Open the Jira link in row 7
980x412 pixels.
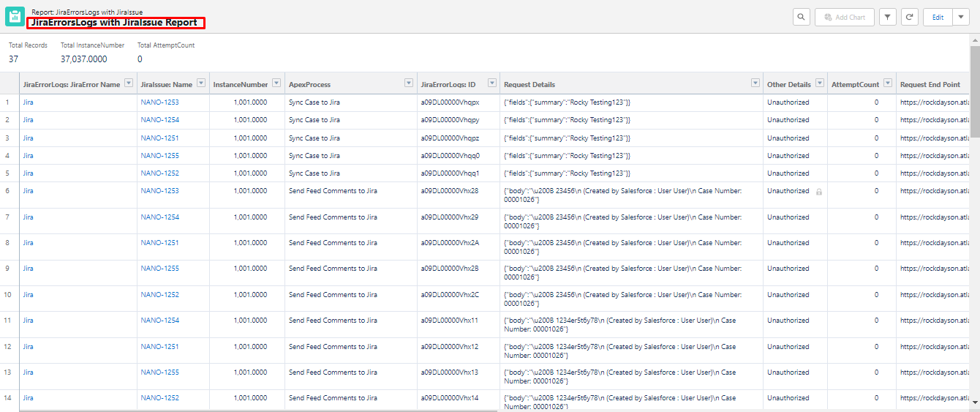tap(28, 217)
